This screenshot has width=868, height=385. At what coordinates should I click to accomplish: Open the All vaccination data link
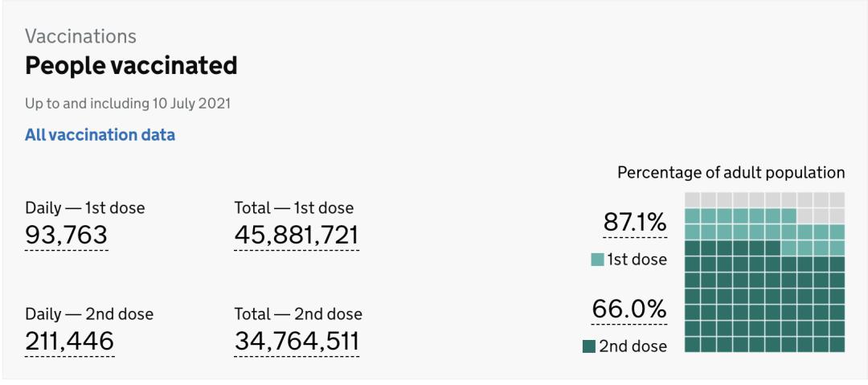100,135
